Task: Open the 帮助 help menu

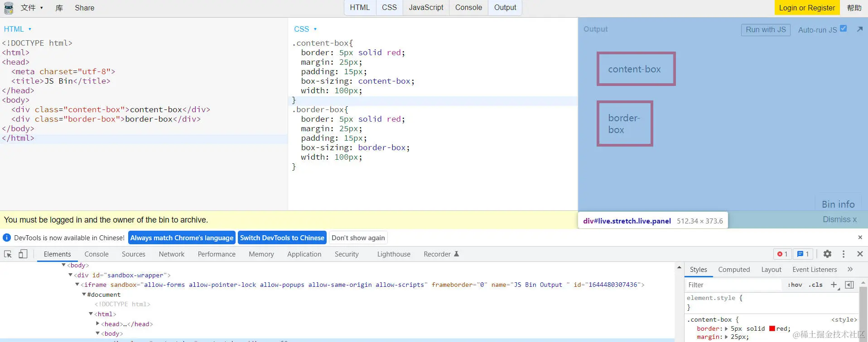Action: click(854, 8)
